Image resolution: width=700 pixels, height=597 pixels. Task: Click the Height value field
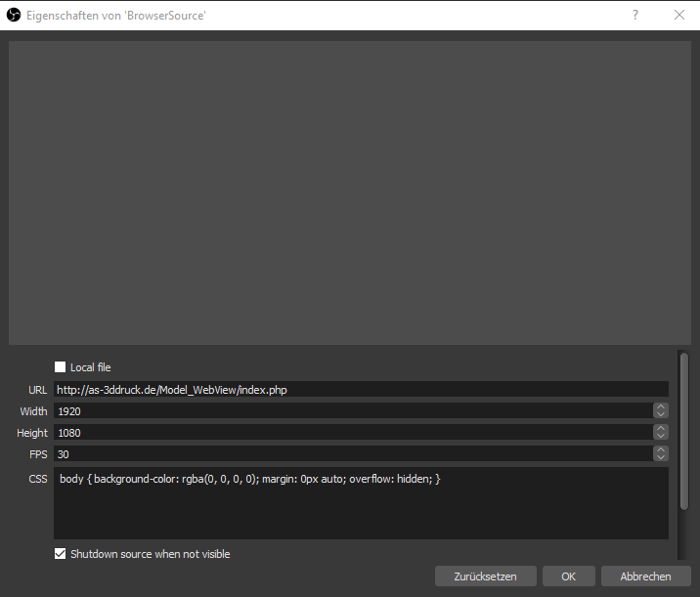tap(353, 432)
